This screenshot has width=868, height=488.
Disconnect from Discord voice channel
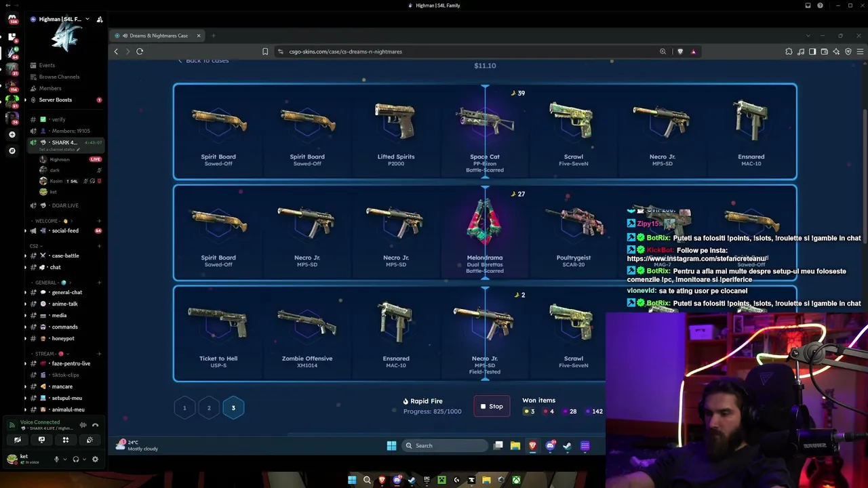[x=95, y=425]
